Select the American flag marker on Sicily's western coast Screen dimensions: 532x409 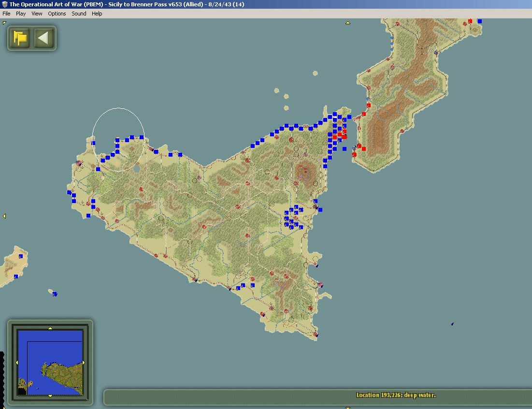click(79, 163)
